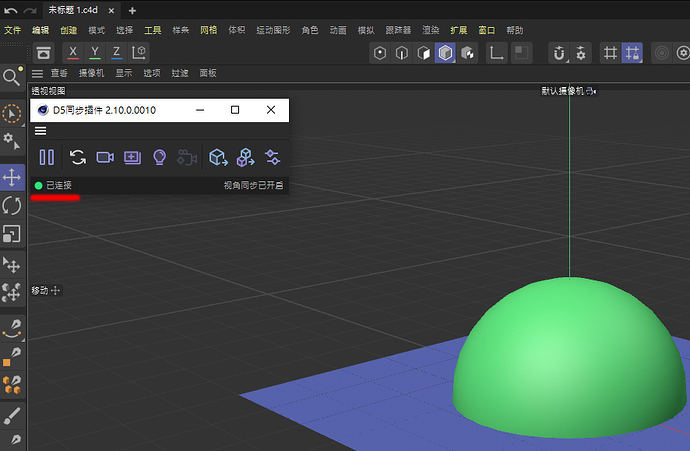690x451 pixels.
Task: Click the D5 light bulb icon
Action: 159,157
